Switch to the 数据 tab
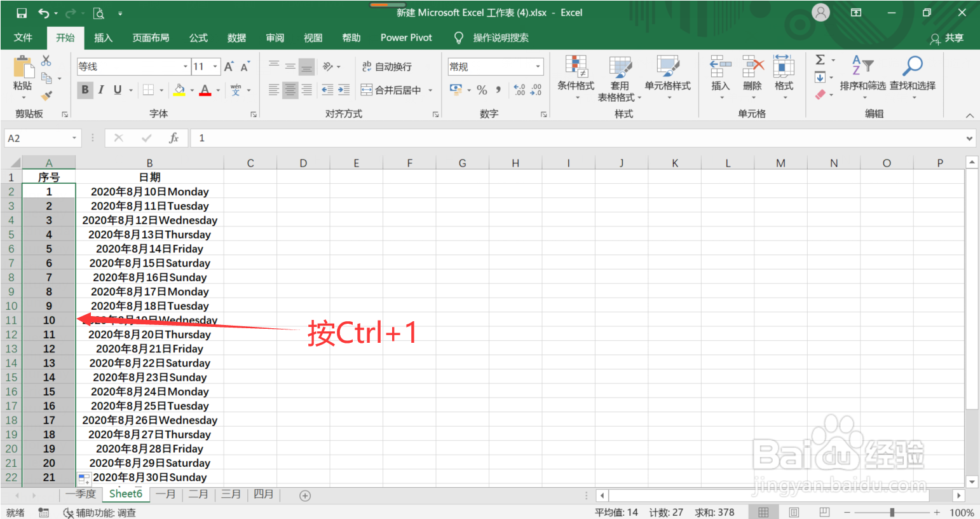Image resolution: width=980 pixels, height=519 pixels. [236, 38]
